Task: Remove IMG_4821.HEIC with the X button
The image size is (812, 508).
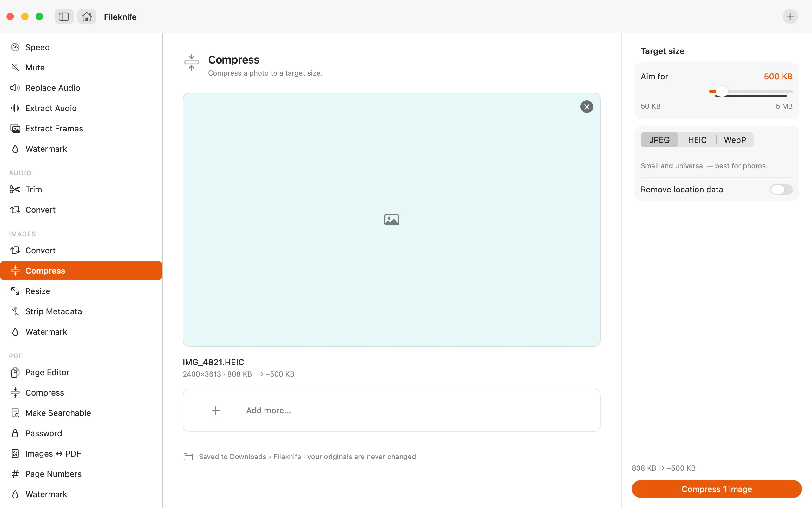Action: pyautogui.click(x=586, y=107)
